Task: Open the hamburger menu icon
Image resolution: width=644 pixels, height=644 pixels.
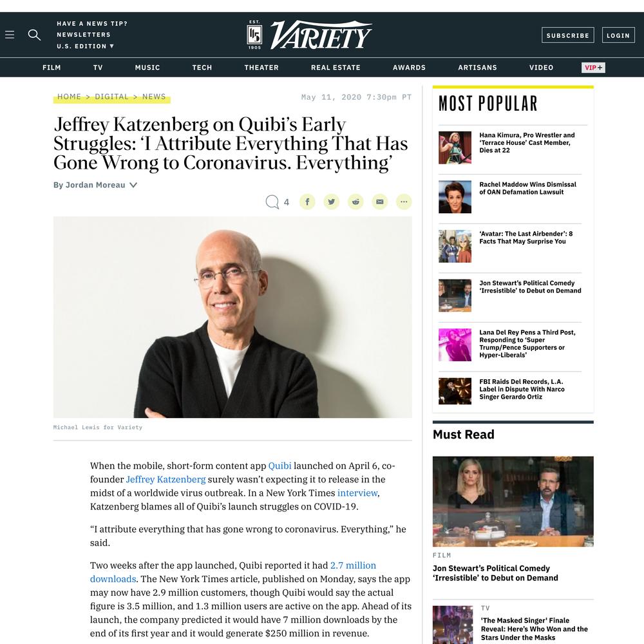Action: click(x=10, y=35)
